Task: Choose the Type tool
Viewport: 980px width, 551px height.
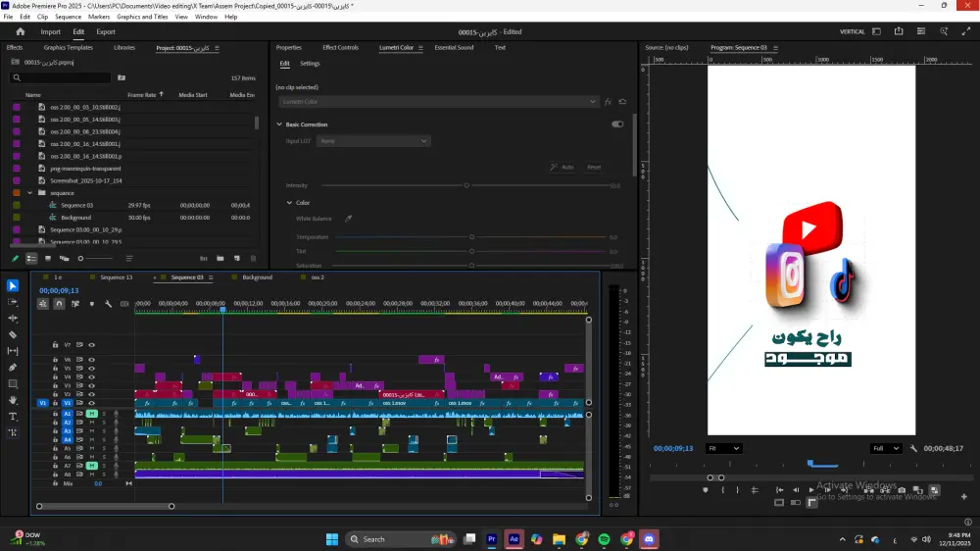Action: [13, 416]
